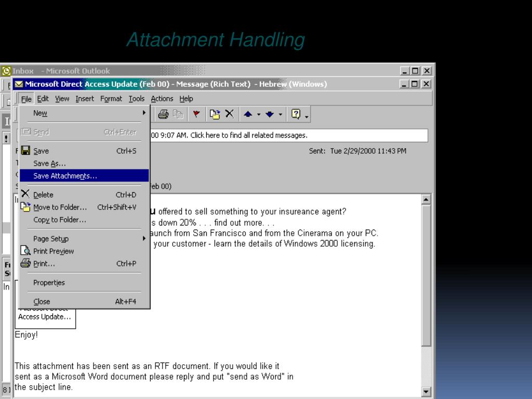The height and width of the screenshot is (399, 532).
Task: Minimize the message window
Action: (404, 84)
